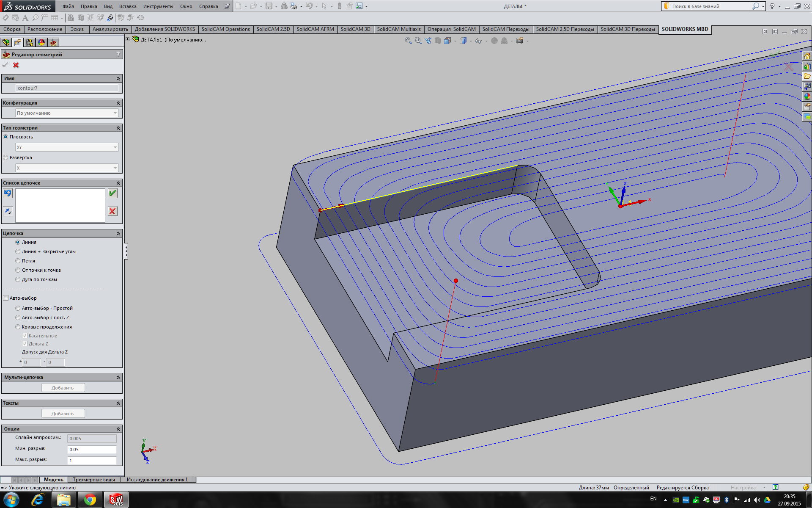The image size is (812, 508).
Task: Reject chain with red X button
Action: [x=112, y=211]
